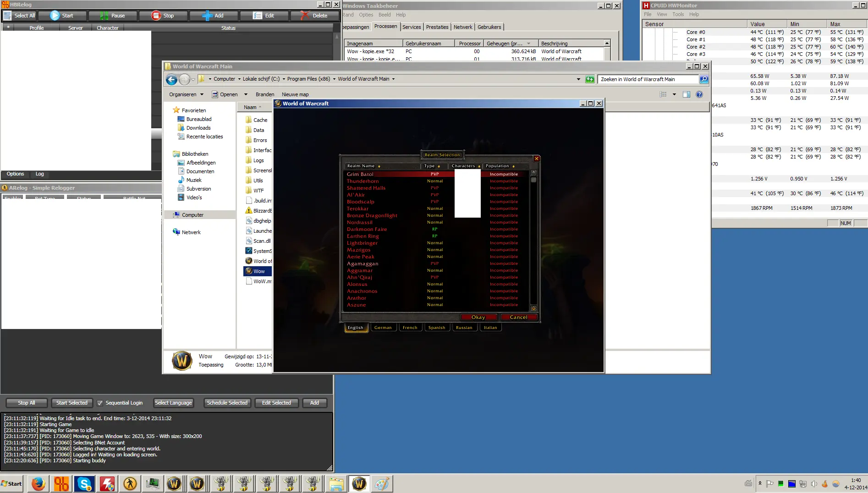The height and width of the screenshot is (493, 868).
Task: Go back in the Explorer window
Action: pyautogui.click(x=171, y=79)
